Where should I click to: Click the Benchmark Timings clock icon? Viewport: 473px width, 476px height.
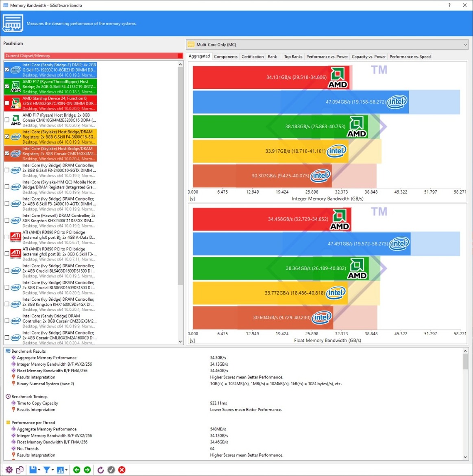tap(8, 397)
